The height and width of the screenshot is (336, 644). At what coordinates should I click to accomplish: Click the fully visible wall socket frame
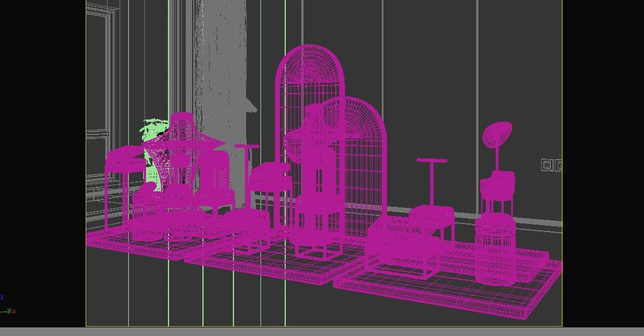pos(547,165)
